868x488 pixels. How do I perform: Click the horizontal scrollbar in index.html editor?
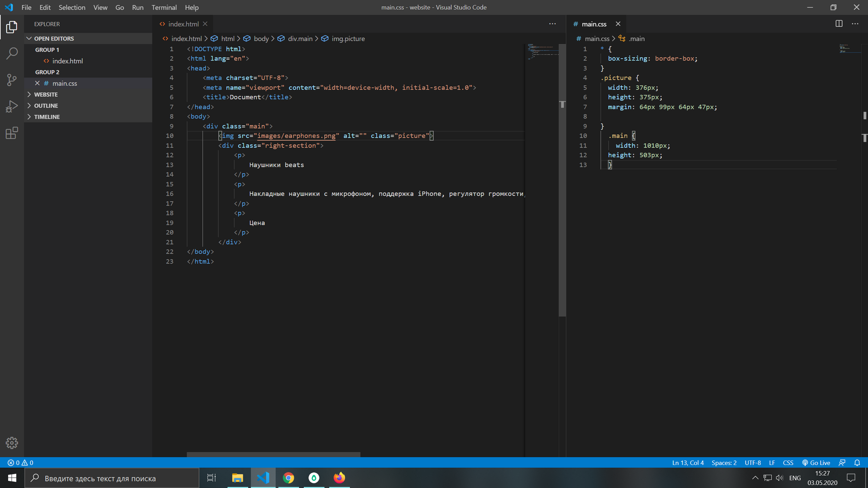click(x=274, y=455)
